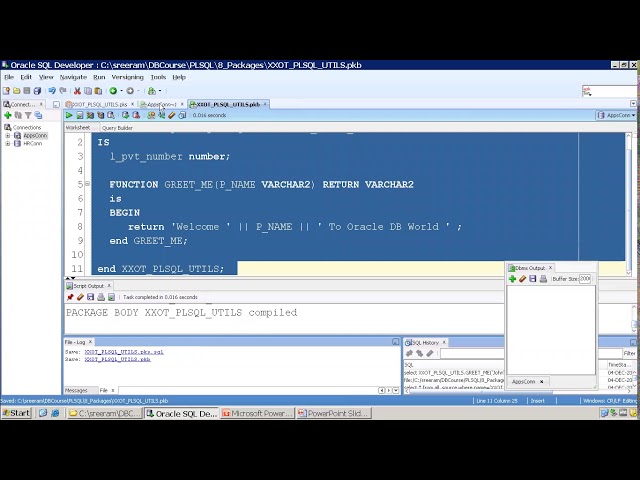The width and height of the screenshot is (640, 480).
Task: Clear Script Output with the eraser icon
Action: (x=80, y=297)
